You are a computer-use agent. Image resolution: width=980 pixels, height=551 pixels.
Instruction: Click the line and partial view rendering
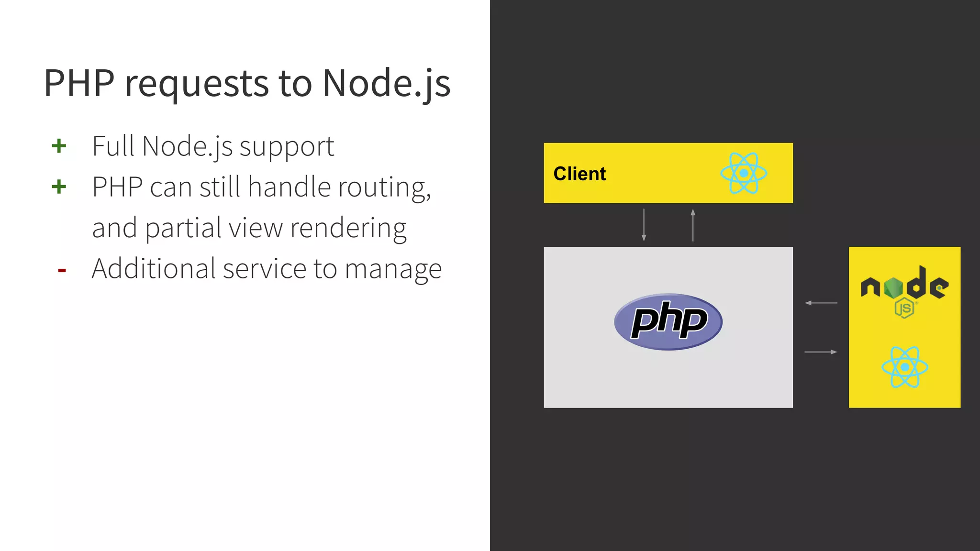click(249, 228)
